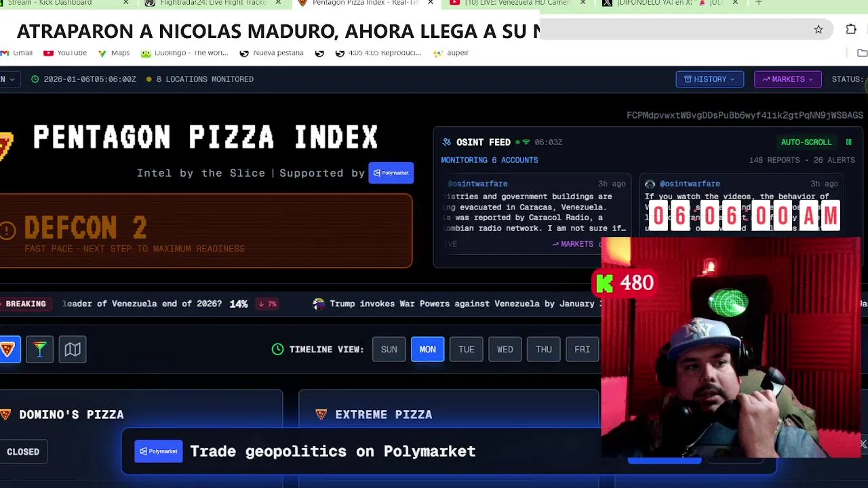Click the FCPMdpvwxt wallet address text

[745, 115]
